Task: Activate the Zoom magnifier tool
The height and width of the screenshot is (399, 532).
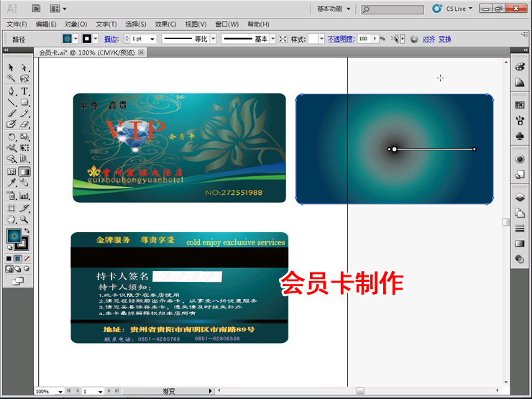Action: click(24, 219)
